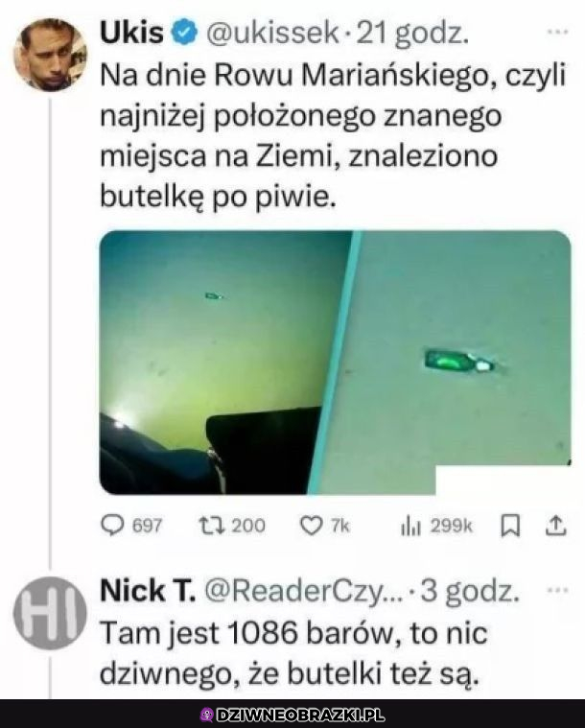
Task: Click the 21 godz. timestamp
Action: click(412, 34)
